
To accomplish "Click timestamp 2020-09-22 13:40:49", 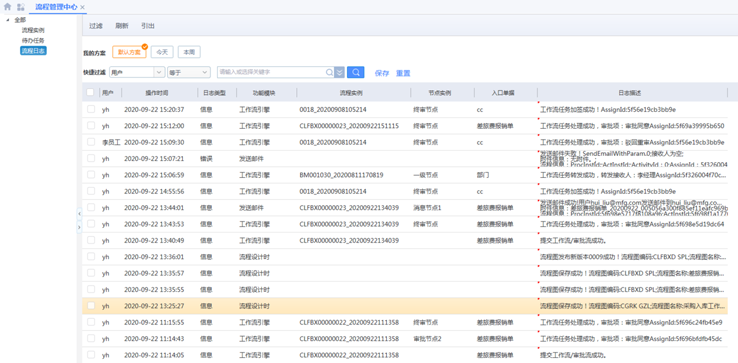I will [154, 240].
